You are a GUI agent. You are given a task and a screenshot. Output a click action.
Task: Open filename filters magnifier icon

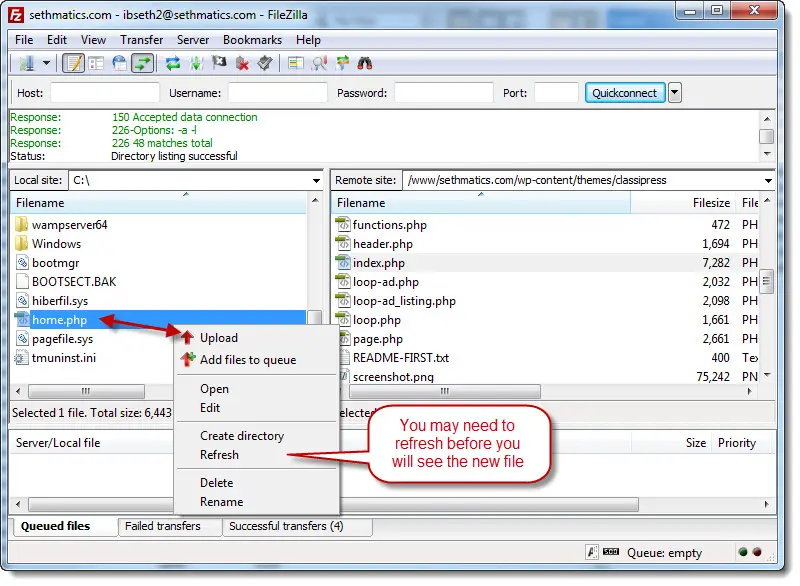(x=319, y=63)
